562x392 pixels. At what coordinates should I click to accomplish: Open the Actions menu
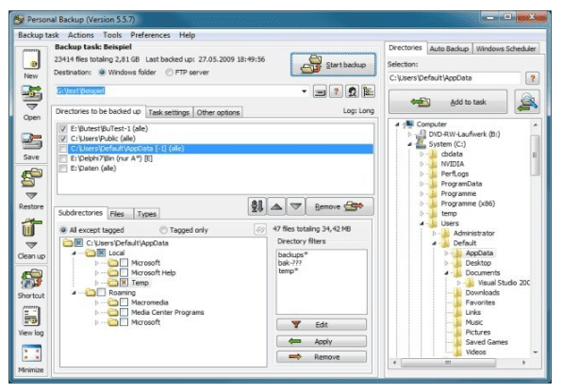coord(81,35)
